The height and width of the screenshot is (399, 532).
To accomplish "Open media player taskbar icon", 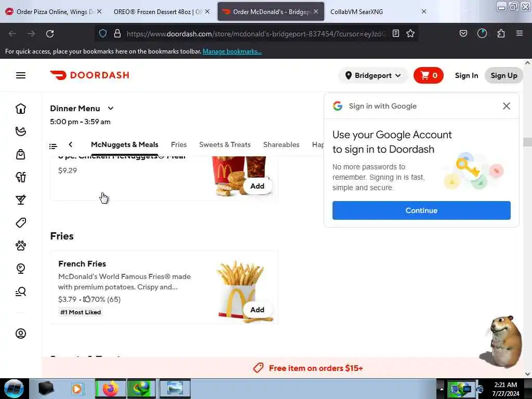I will 77,389.
